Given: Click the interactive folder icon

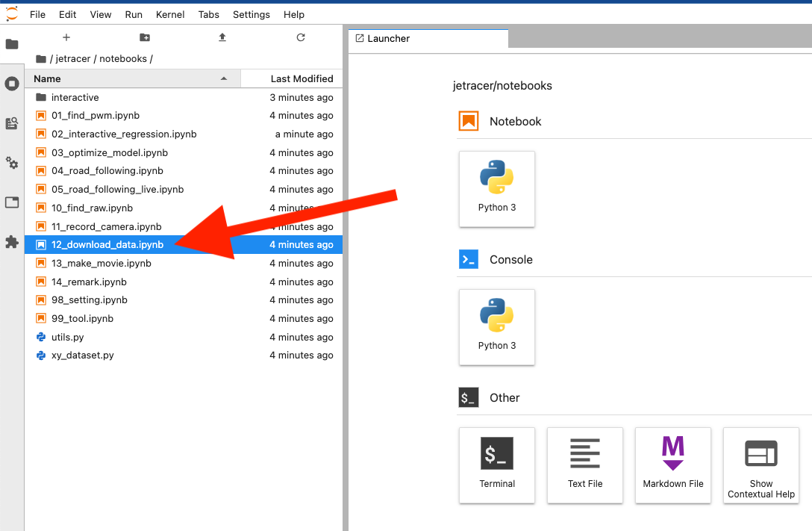Looking at the screenshot, I should coord(41,97).
